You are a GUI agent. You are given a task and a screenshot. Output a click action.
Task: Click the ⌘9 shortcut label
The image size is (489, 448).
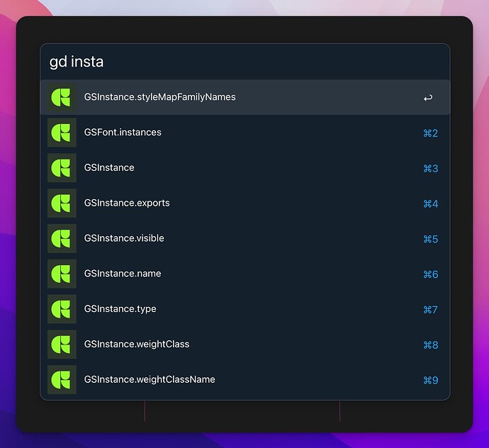(431, 380)
